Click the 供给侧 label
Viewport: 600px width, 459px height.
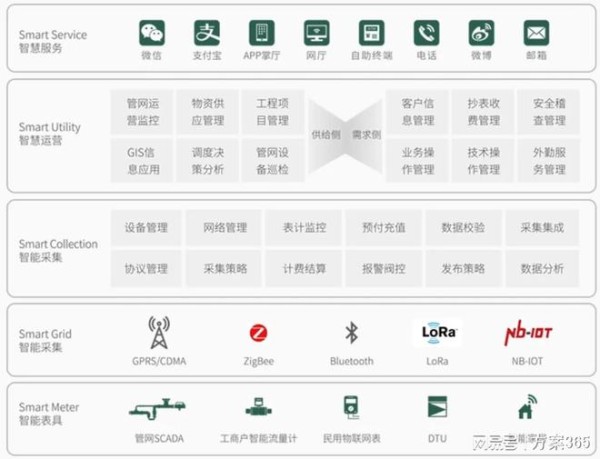[326, 135]
